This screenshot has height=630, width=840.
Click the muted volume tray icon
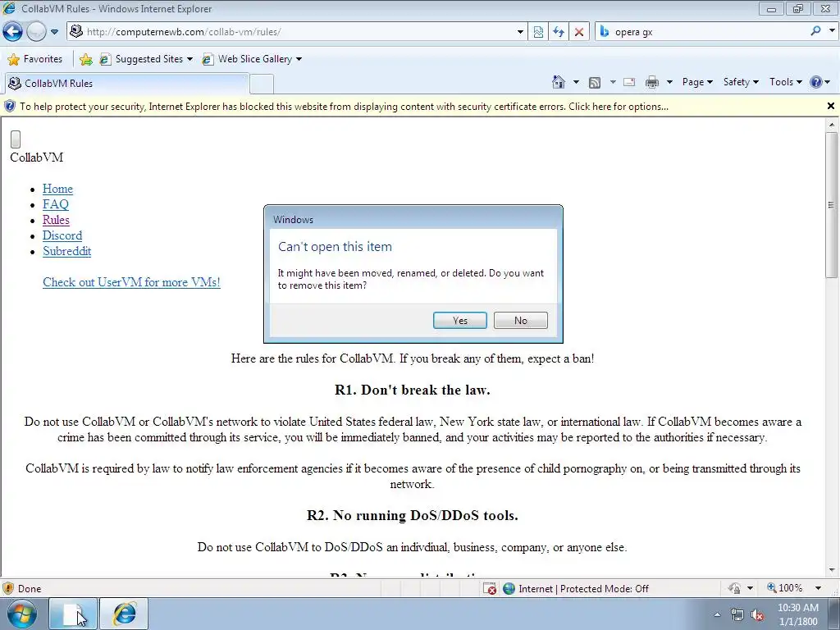click(x=757, y=614)
